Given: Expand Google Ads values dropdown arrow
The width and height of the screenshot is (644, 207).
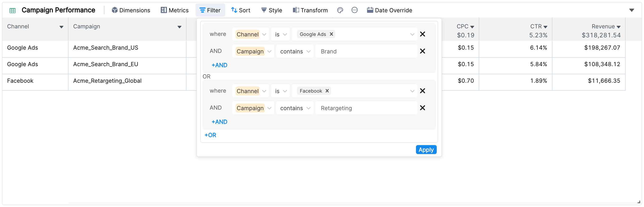Looking at the screenshot, I should [412, 34].
